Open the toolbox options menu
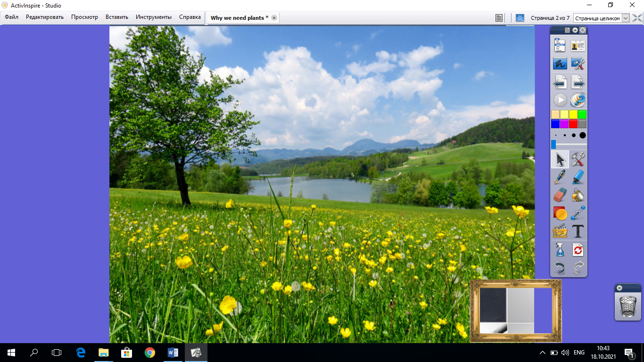 tap(568, 30)
